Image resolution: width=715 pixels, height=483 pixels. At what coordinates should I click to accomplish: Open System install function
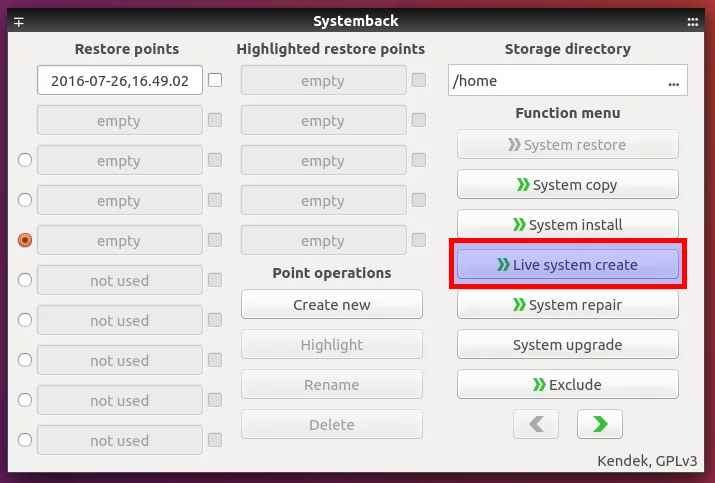(568, 224)
